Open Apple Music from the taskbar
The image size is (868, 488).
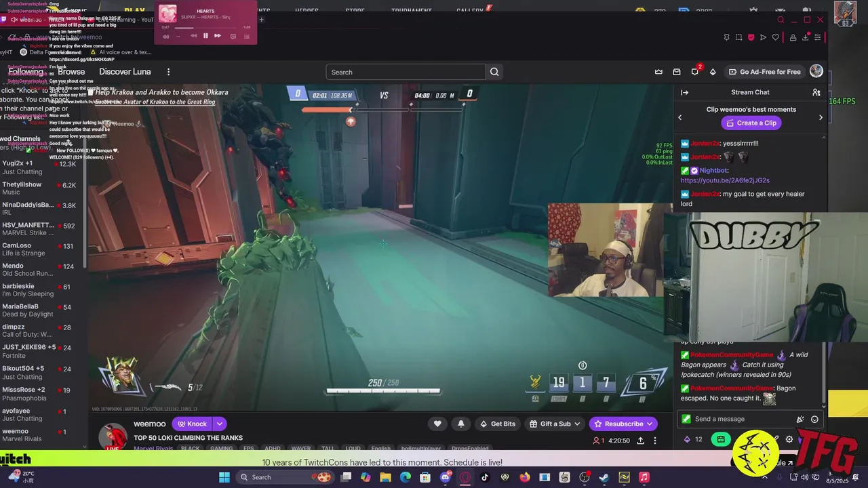tap(644, 477)
